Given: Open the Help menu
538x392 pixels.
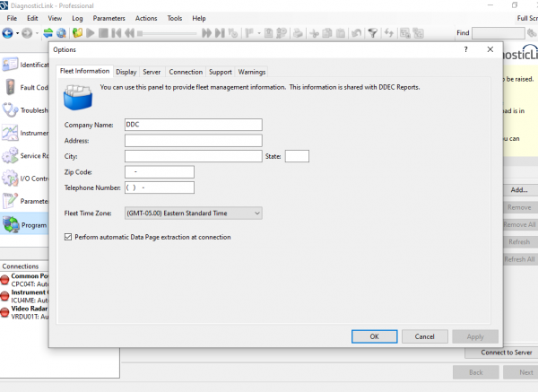Looking at the screenshot, I should 199,18.
